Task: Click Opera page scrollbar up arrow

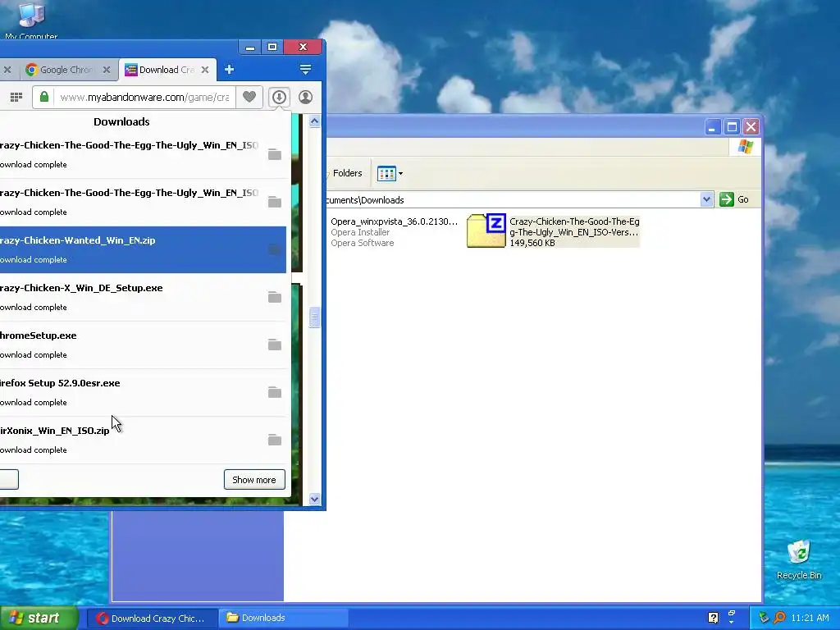Action: click(314, 121)
